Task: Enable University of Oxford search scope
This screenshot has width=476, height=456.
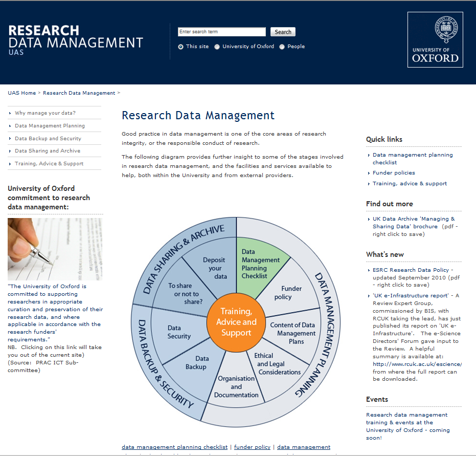Action: click(217, 46)
